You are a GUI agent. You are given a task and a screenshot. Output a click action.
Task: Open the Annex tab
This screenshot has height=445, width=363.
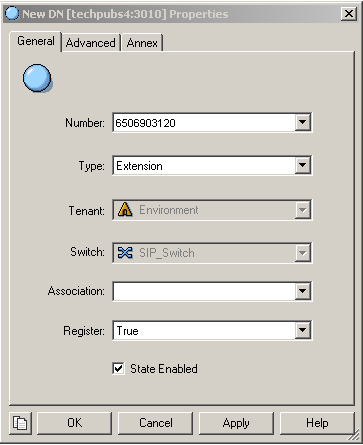coord(142,43)
